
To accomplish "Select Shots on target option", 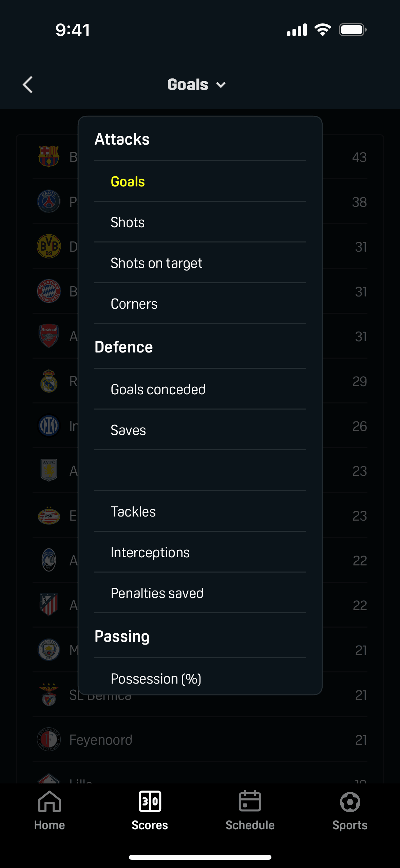I will coord(156,263).
